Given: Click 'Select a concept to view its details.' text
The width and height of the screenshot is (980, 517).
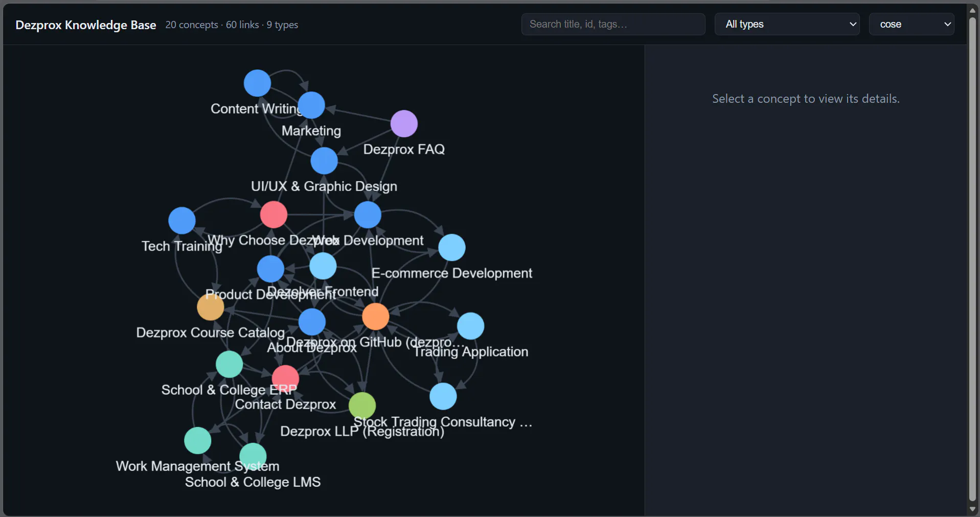Looking at the screenshot, I should 806,99.
